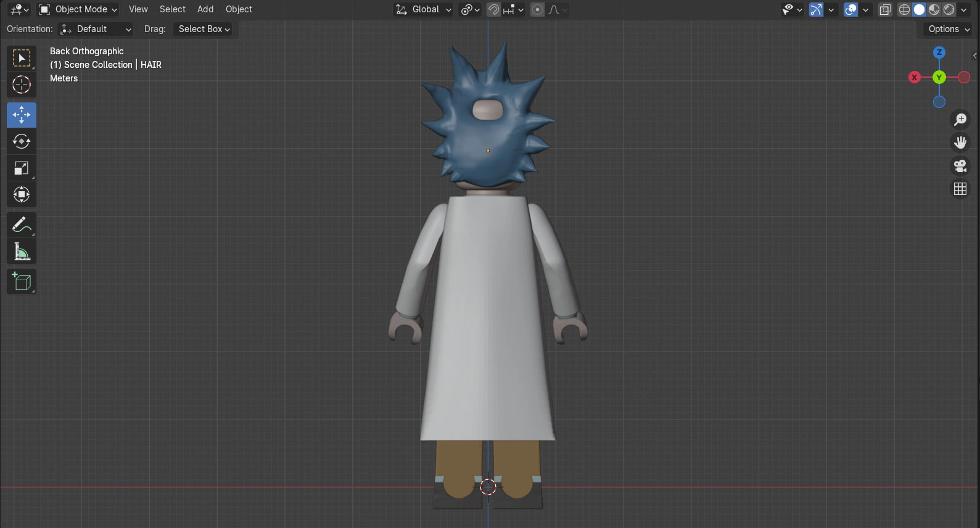Select the Cursor tool
This screenshot has width=980, height=528.
point(22,85)
